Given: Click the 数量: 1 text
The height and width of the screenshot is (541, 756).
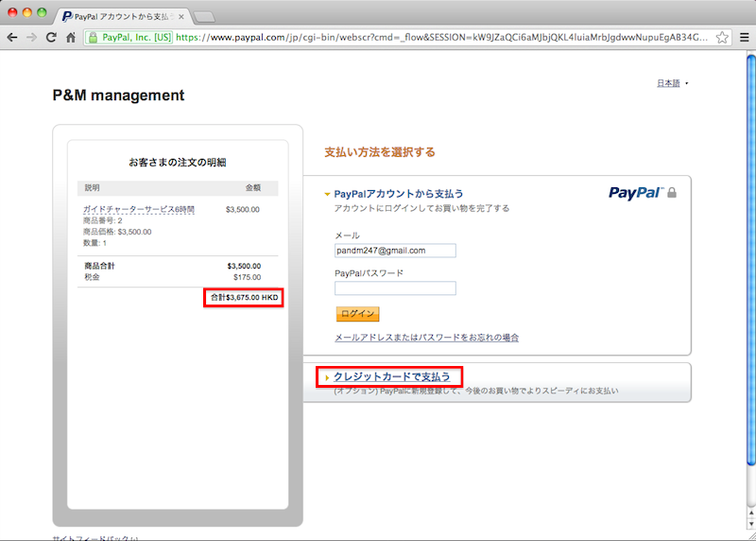Looking at the screenshot, I should (94, 243).
